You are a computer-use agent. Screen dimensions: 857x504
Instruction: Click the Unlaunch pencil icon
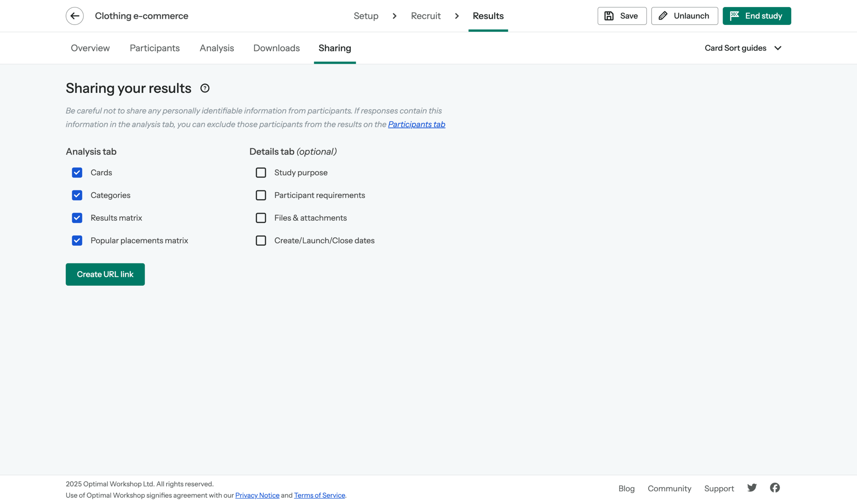click(x=663, y=16)
